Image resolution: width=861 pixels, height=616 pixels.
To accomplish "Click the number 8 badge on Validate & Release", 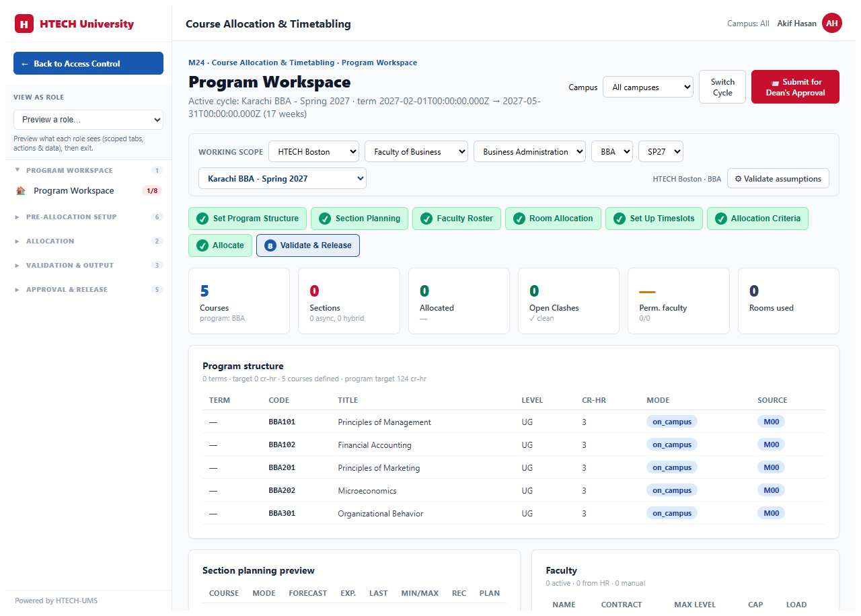I will (x=270, y=245).
